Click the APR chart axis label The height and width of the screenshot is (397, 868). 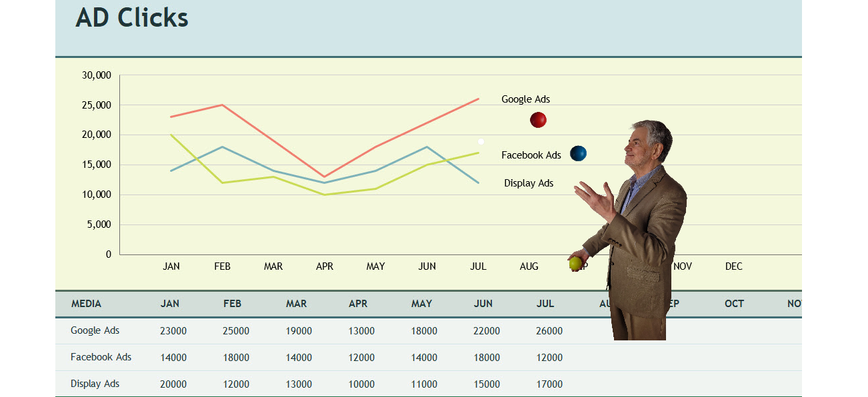pyautogui.click(x=325, y=266)
